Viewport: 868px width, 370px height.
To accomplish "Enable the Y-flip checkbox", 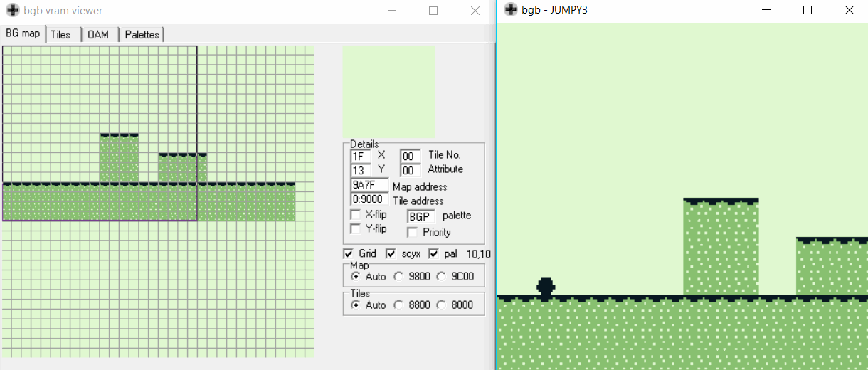I will pos(356,229).
